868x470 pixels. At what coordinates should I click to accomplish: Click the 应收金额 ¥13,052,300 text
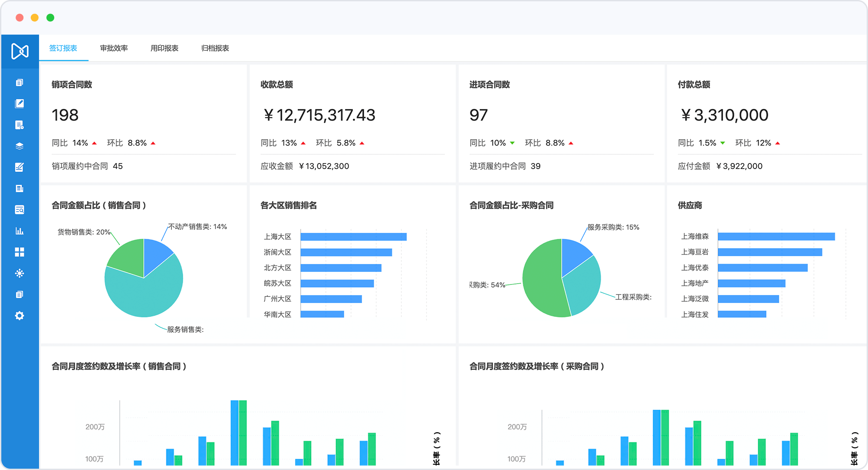click(305, 166)
